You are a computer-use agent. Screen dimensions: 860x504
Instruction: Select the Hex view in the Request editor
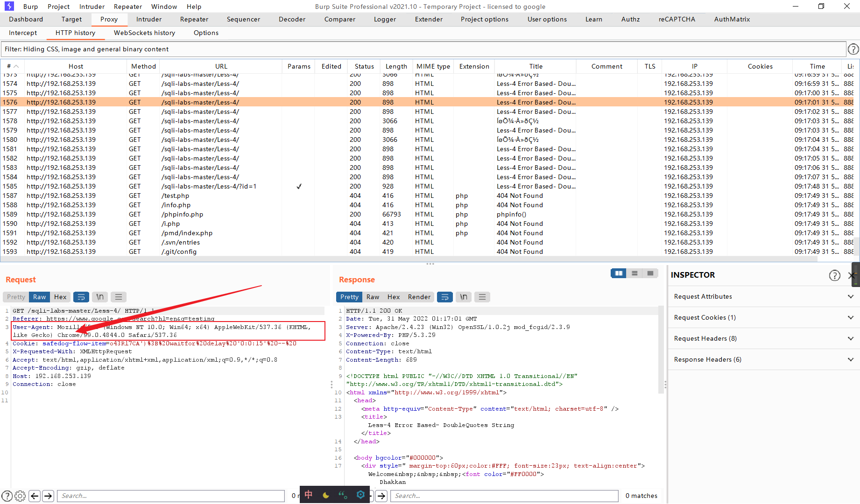(60, 297)
